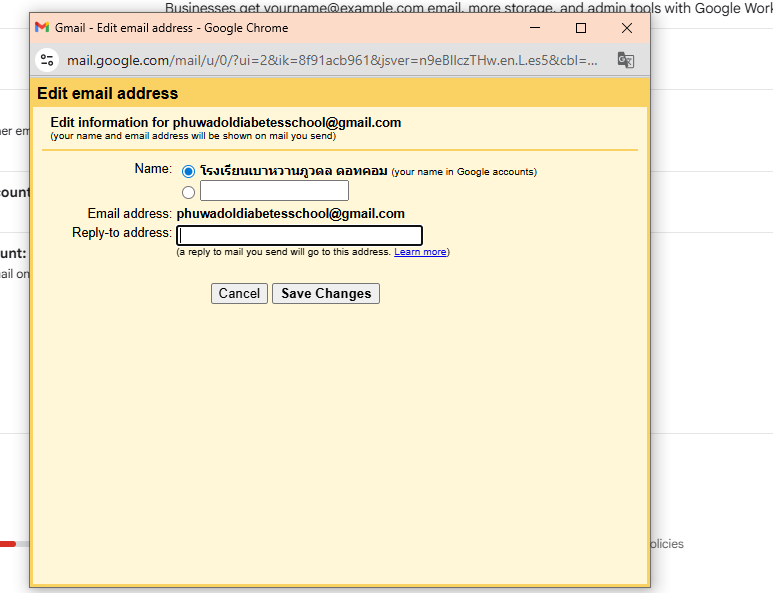Image resolution: width=773 pixels, height=593 pixels.
Task: Click the Gmail favicon in the title bar
Action: [42, 28]
